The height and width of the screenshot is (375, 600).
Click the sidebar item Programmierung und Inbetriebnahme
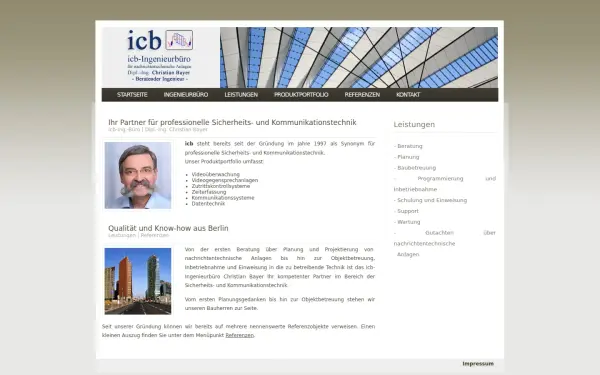pyautogui.click(x=445, y=184)
